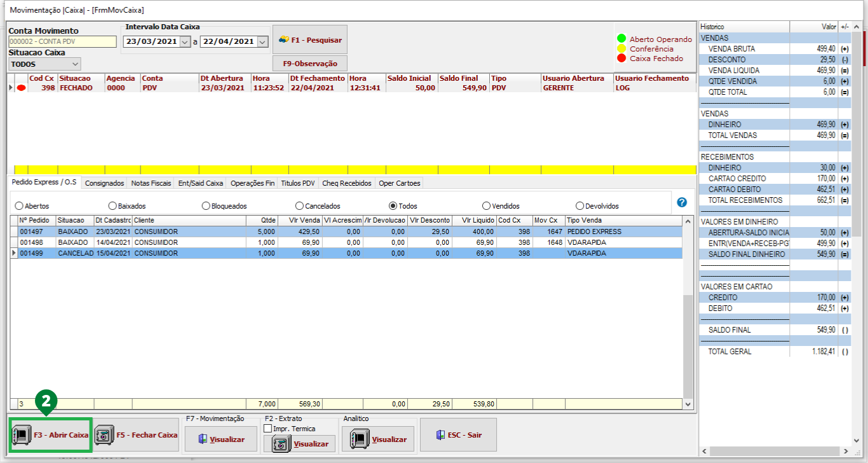The width and height of the screenshot is (868, 463).
Task: Click the Historico panel scrollbar up arrow
Action: click(857, 27)
